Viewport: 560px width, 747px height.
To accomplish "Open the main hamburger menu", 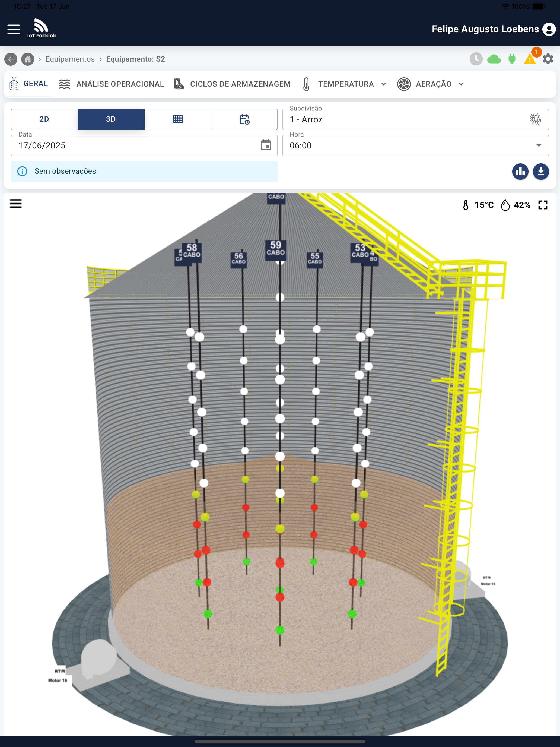I will click(x=14, y=29).
